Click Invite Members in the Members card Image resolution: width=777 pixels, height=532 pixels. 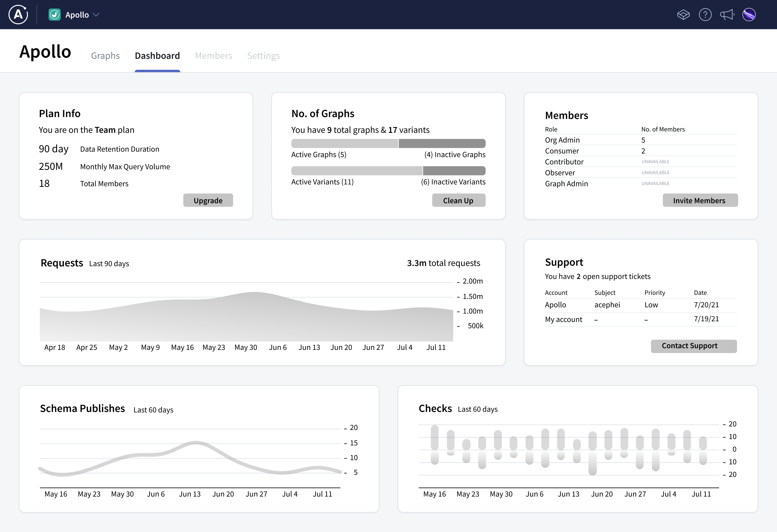pyautogui.click(x=700, y=200)
